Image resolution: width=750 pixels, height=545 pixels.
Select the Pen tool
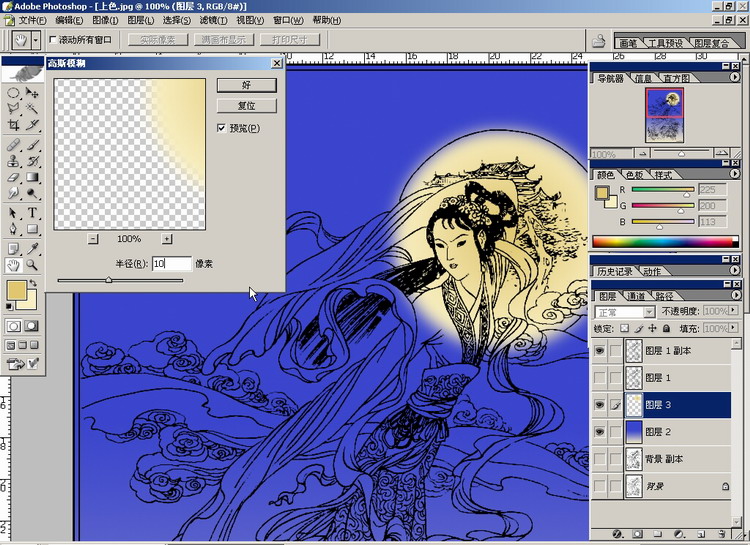[x=13, y=229]
